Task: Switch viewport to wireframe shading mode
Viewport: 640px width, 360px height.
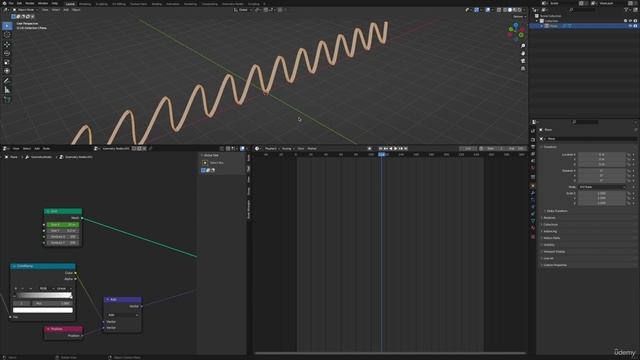Action: tap(505, 10)
